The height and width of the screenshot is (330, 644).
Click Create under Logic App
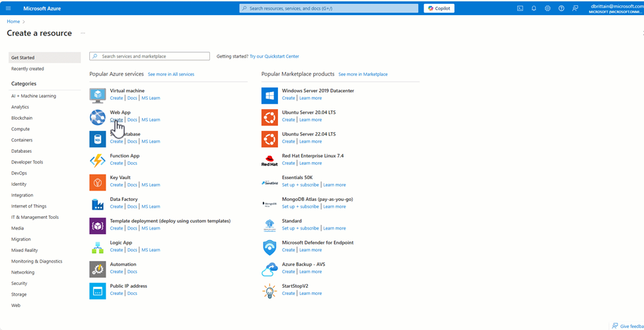pos(116,250)
